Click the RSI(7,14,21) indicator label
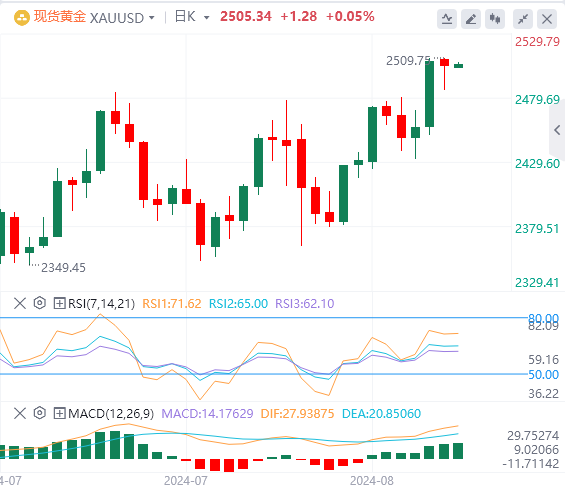The height and width of the screenshot is (491, 565). pyautogui.click(x=101, y=304)
